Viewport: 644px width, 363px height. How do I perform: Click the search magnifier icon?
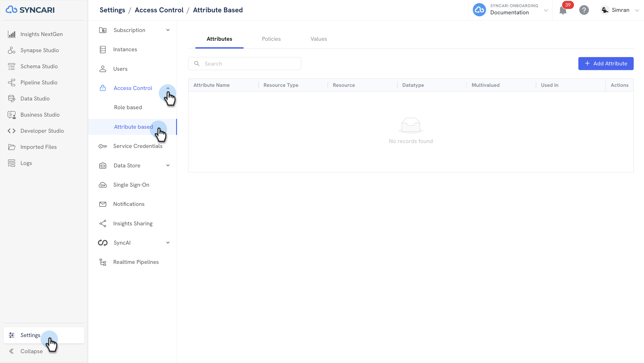[x=197, y=64]
